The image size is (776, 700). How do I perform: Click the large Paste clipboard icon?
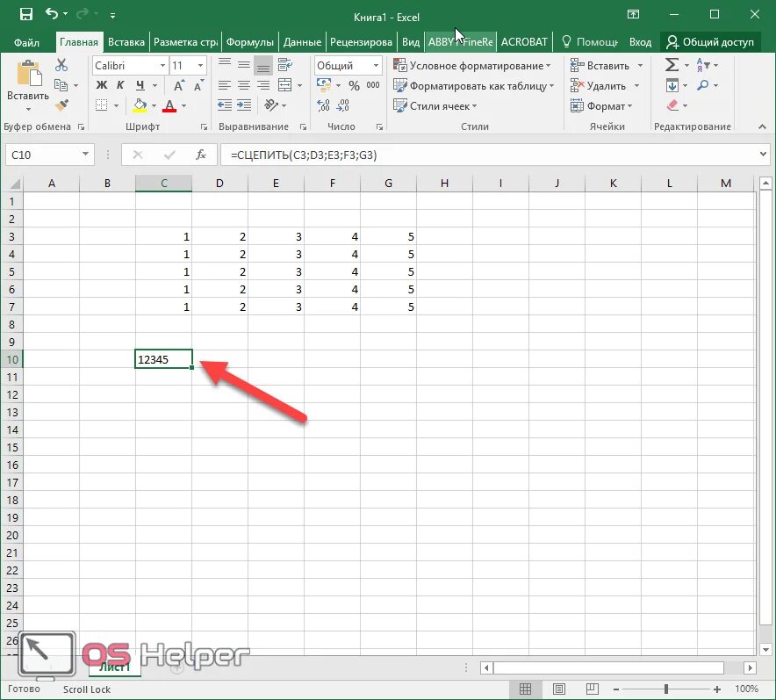29,73
